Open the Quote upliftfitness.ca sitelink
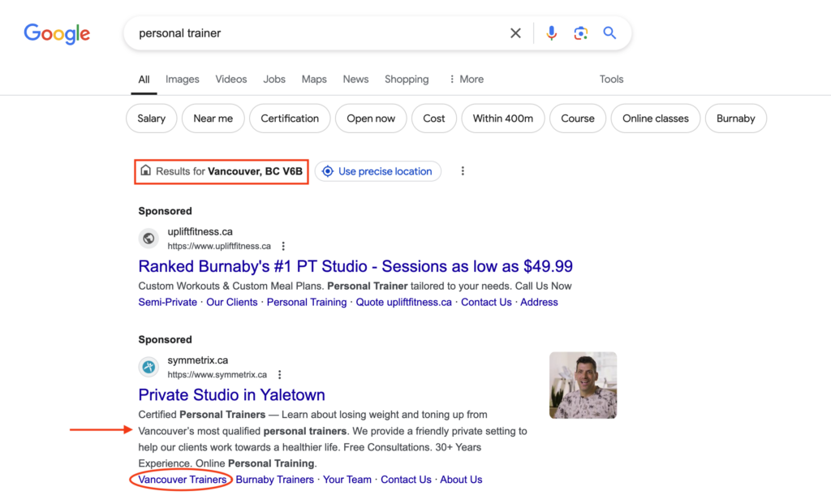Image resolution: width=831 pixels, height=504 pixels. coord(404,302)
